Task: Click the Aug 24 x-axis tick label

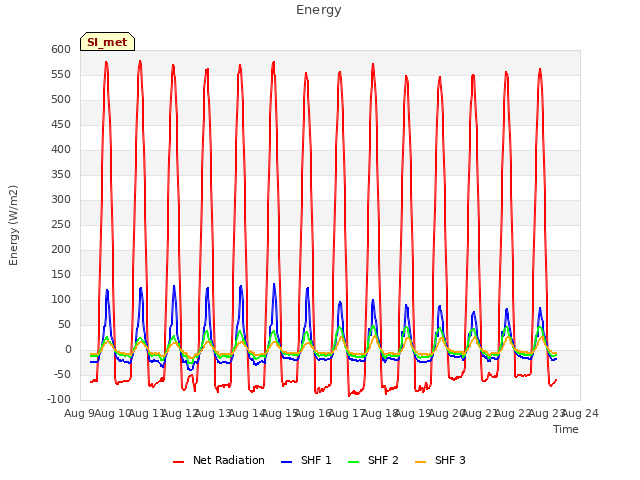Action: pos(580,413)
